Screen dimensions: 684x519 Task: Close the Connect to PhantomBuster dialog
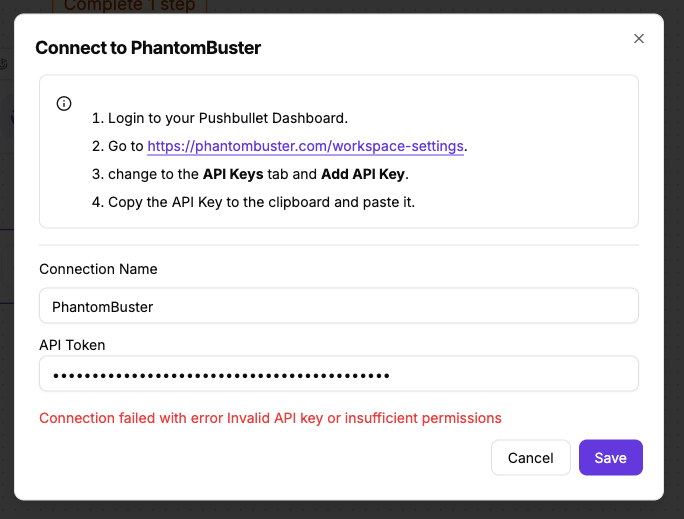pyautogui.click(x=639, y=39)
